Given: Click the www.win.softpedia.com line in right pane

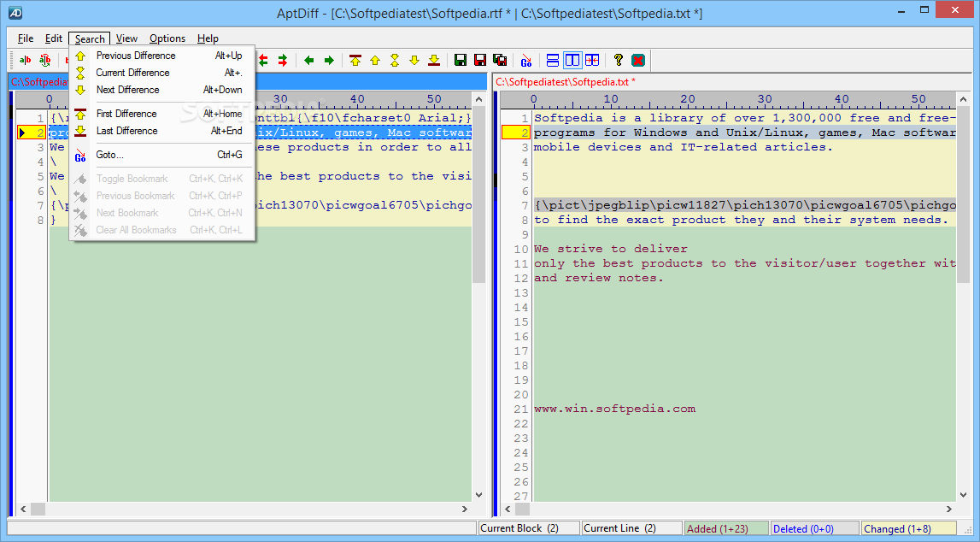Looking at the screenshot, I should [x=614, y=409].
